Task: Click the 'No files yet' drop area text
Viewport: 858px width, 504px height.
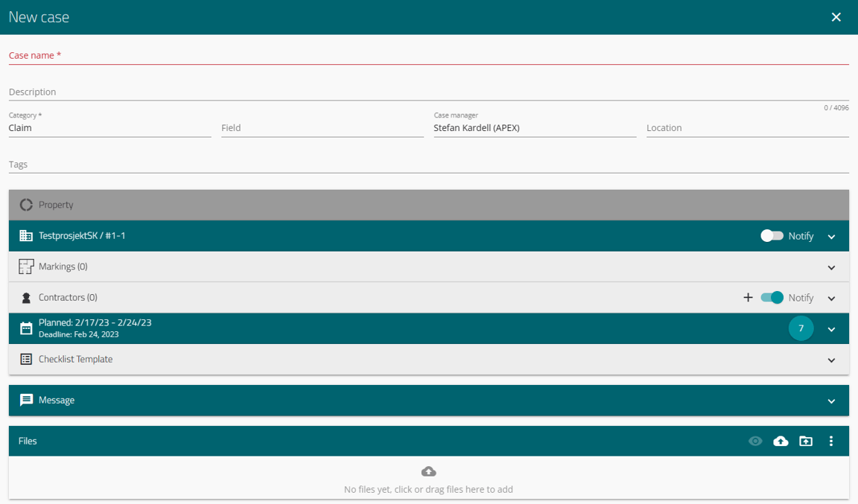Action: (428, 489)
